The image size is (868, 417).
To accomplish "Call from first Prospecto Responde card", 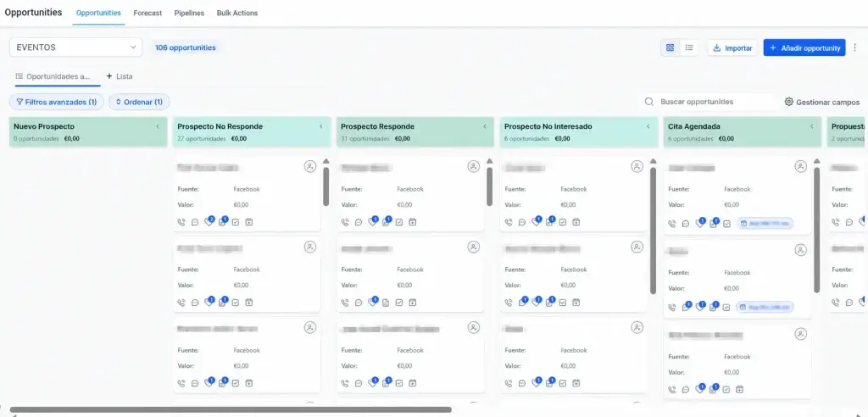I will tap(346, 222).
